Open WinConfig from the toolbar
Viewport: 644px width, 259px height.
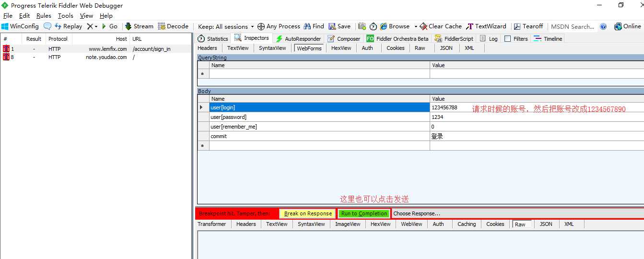click(x=20, y=26)
